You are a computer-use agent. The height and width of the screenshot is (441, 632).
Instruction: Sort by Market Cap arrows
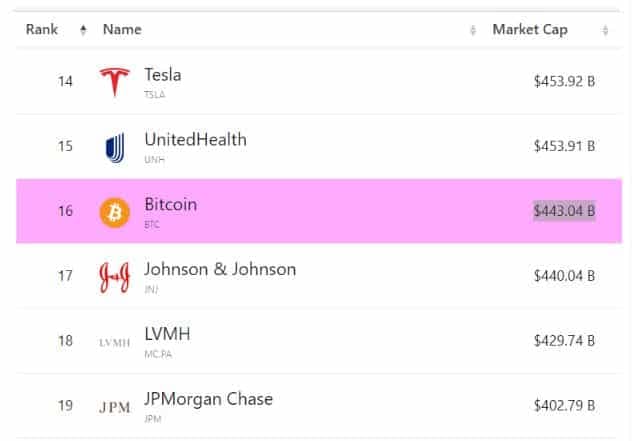click(x=605, y=30)
